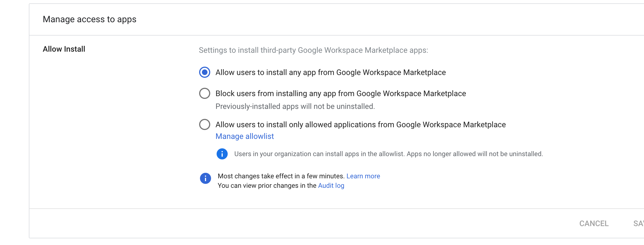Choose the "install only allowed applications" radio button
The image size is (644, 245).
point(205,125)
